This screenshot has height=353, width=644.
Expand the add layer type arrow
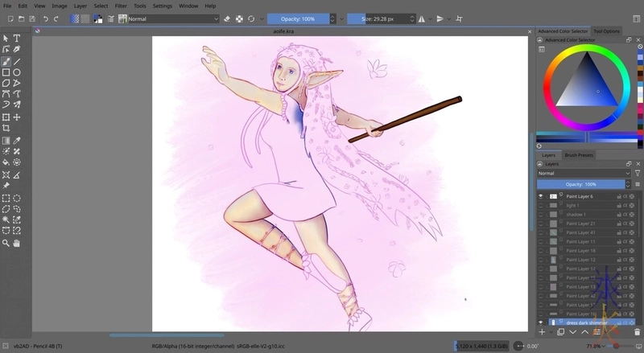(x=550, y=331)
